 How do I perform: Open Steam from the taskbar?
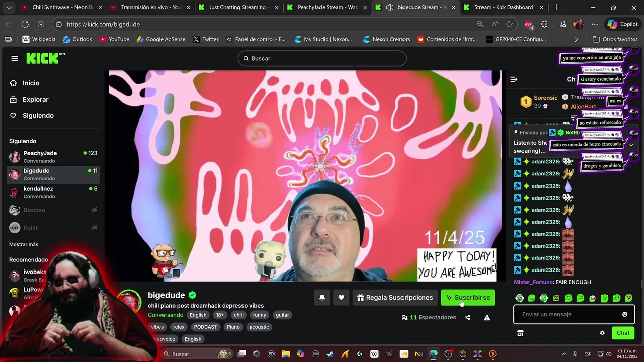click(330, 354)
